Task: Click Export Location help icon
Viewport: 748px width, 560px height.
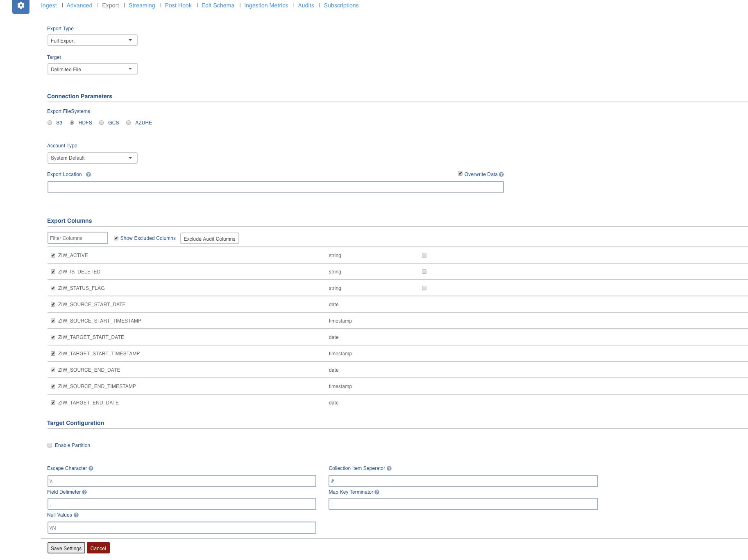Action: (88, 174)
